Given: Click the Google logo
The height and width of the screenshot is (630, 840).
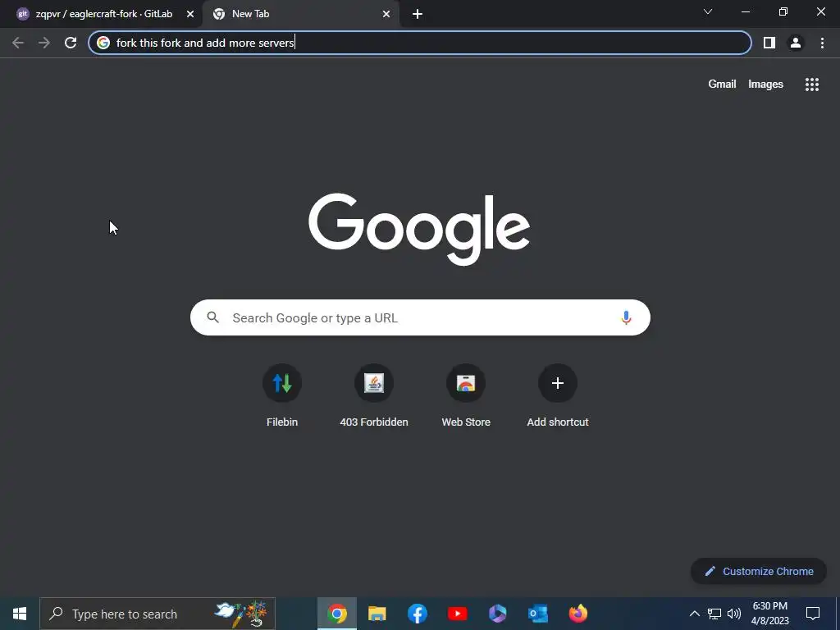Looking at the screenshot, I should tap(419, 230).
